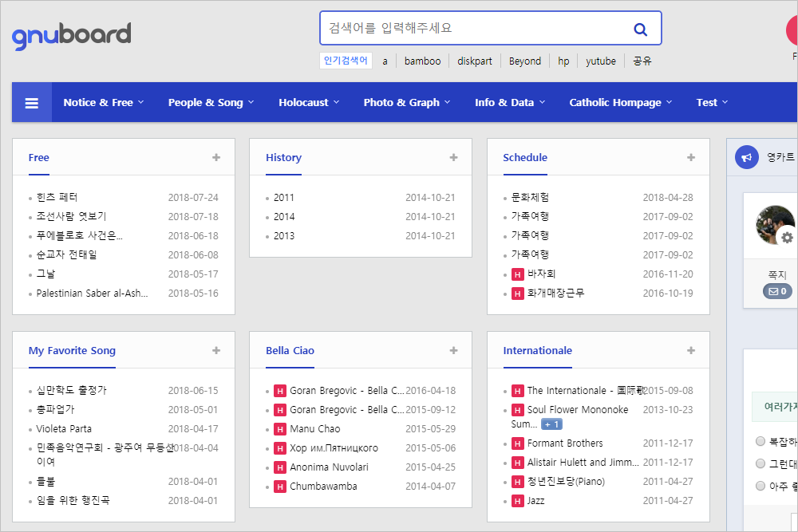This screenshot has height=532, width=798.
Task: Open more of Bella Ciao via plus icon
Action: [453, 351]
